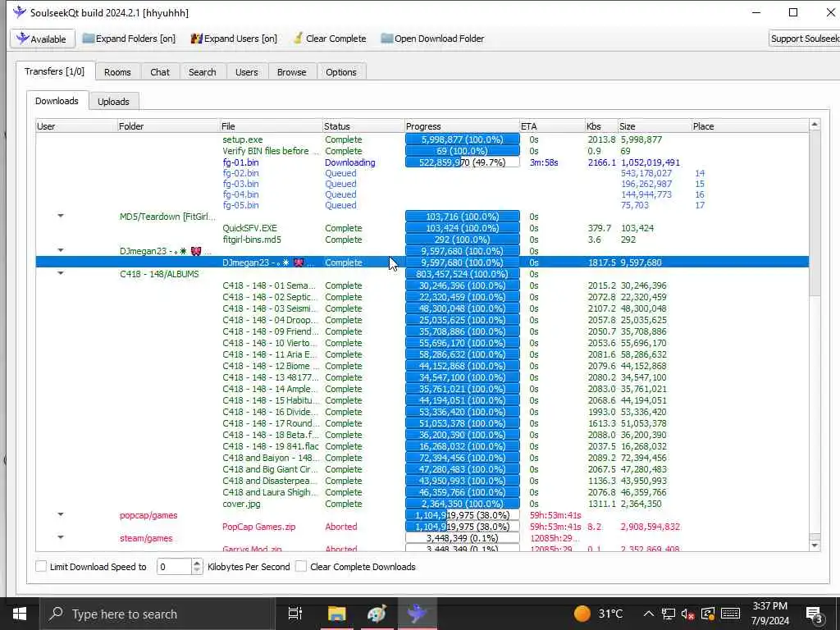This screenshot has width=840, height=630.
Task: Show hidden system tray icons
Action: [648, 614]
